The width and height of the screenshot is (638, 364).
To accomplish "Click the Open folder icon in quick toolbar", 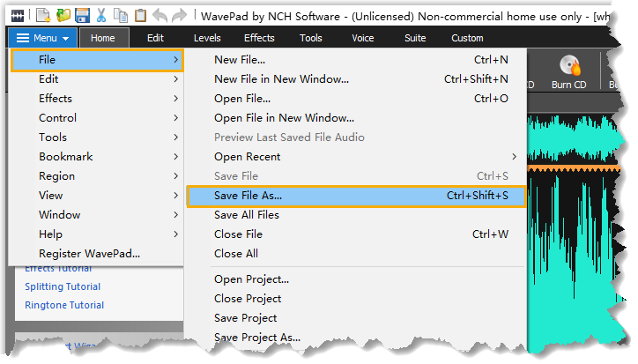I will click(x=63, y=15).
